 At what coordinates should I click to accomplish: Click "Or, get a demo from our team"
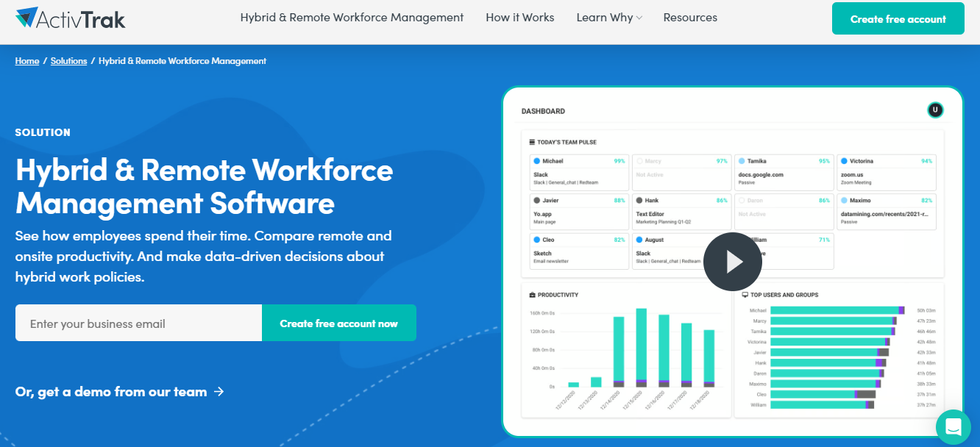tap(111, 392)
